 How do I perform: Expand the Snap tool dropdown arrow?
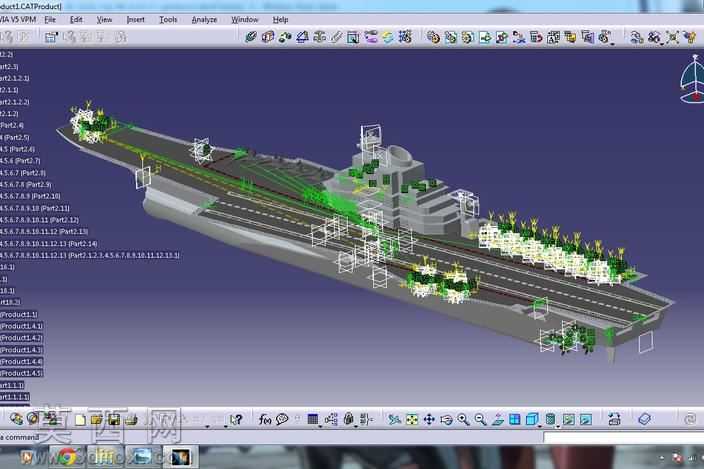coord(663,44)
